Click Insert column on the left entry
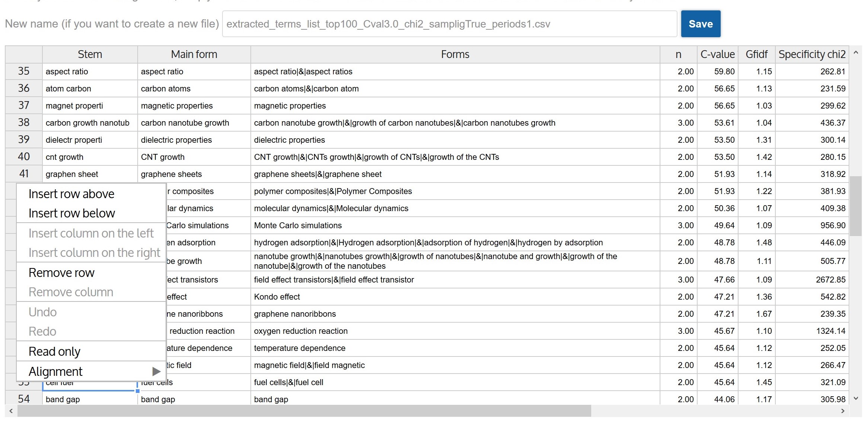Screen dimensions: 868x426 click(91, 233)
